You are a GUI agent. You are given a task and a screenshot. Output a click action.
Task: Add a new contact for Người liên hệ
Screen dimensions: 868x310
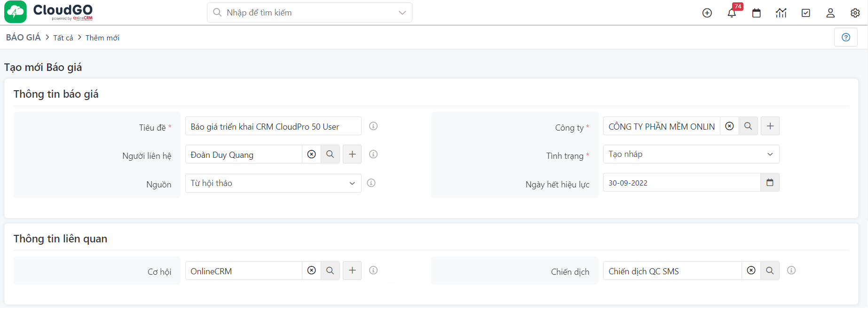[x=352, y=154]
